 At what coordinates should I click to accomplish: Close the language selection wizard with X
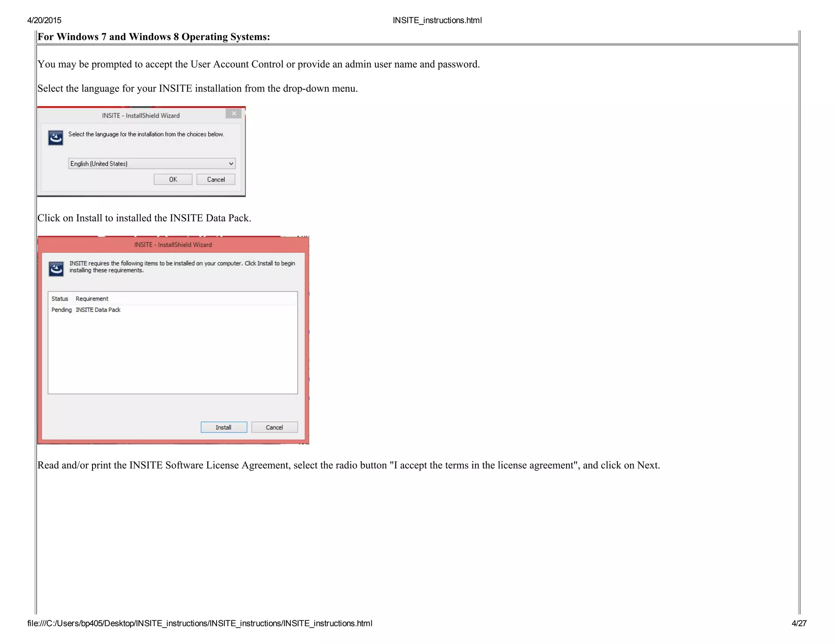click(234, 114)
